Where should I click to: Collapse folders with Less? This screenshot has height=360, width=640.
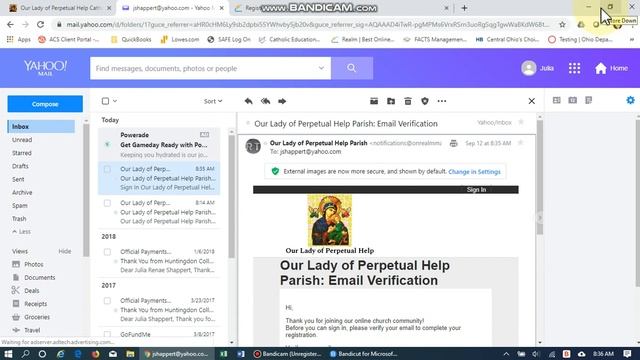(x=22, y=231)
